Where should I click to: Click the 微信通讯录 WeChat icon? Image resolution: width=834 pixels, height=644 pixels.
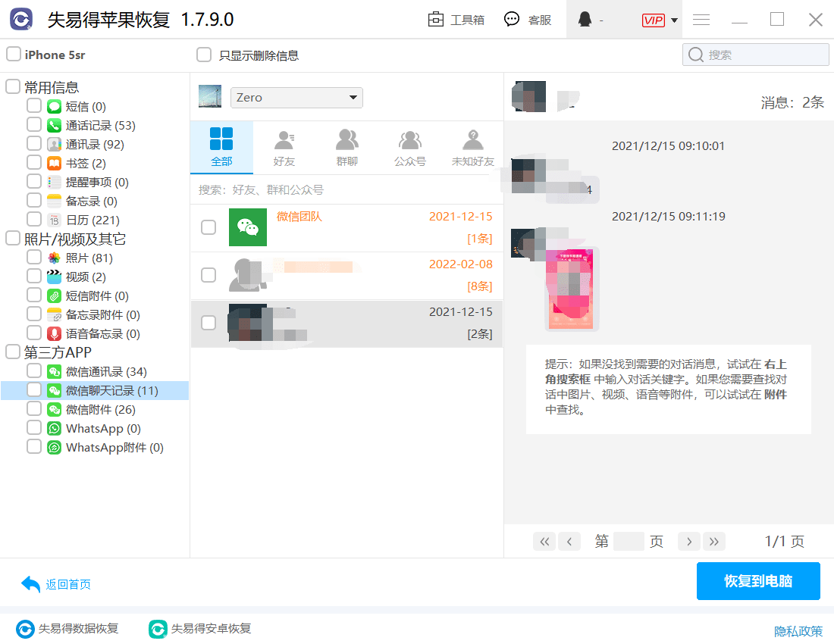[x=55, y=372]
